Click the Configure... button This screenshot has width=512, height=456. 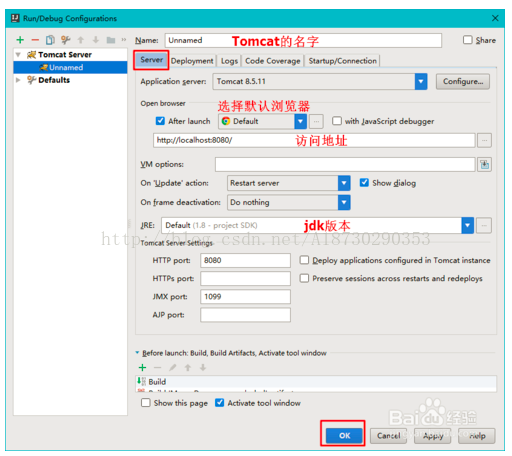coord(463,82)
